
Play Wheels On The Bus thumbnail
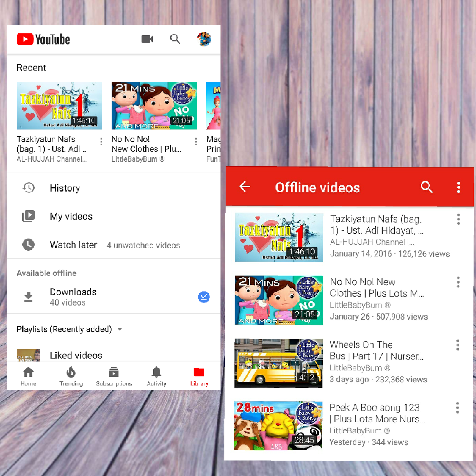point(278,363)
